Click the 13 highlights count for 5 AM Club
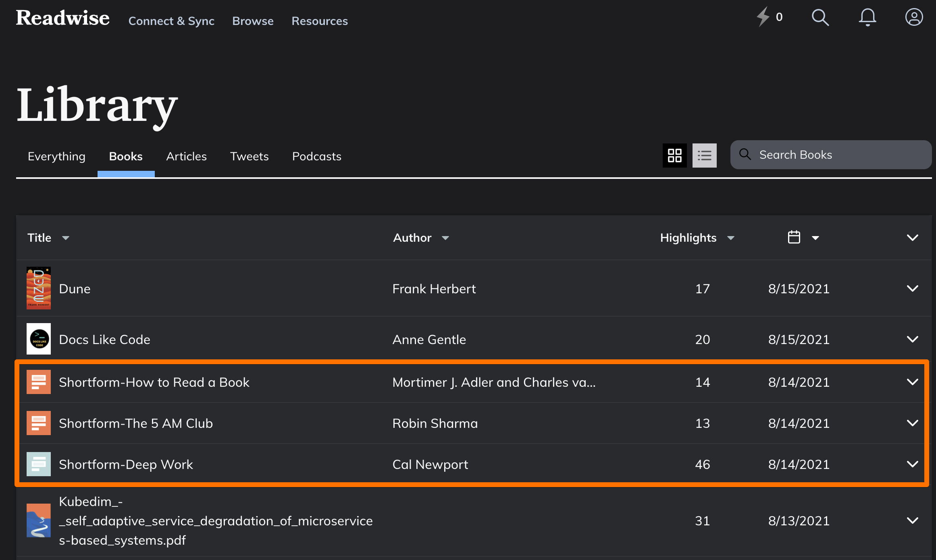 click(702, 423)
